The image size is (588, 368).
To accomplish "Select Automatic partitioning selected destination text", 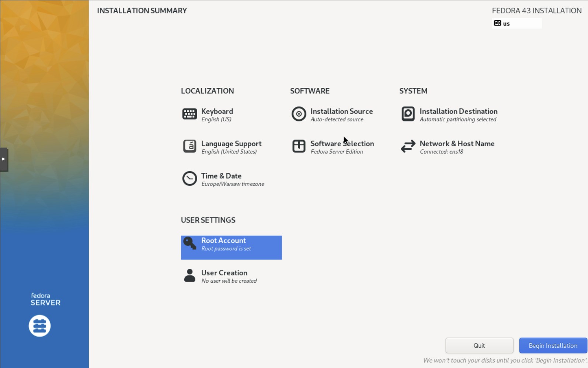I will pos(458,120).
